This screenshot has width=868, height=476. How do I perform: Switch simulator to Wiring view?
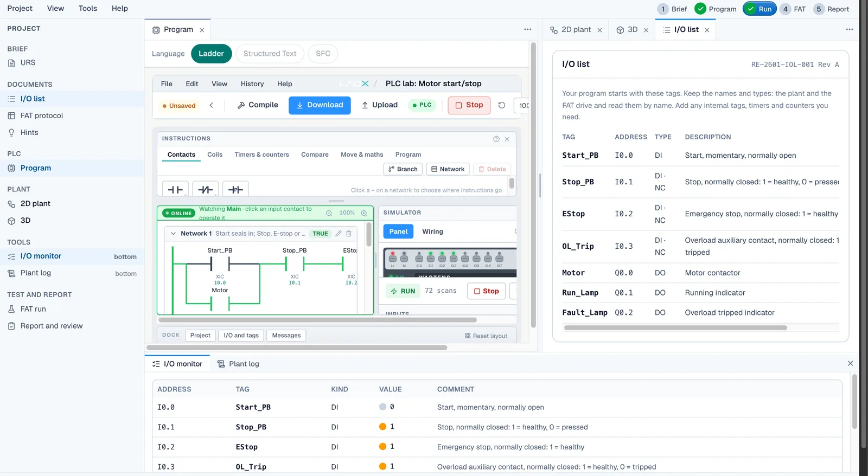432,231
